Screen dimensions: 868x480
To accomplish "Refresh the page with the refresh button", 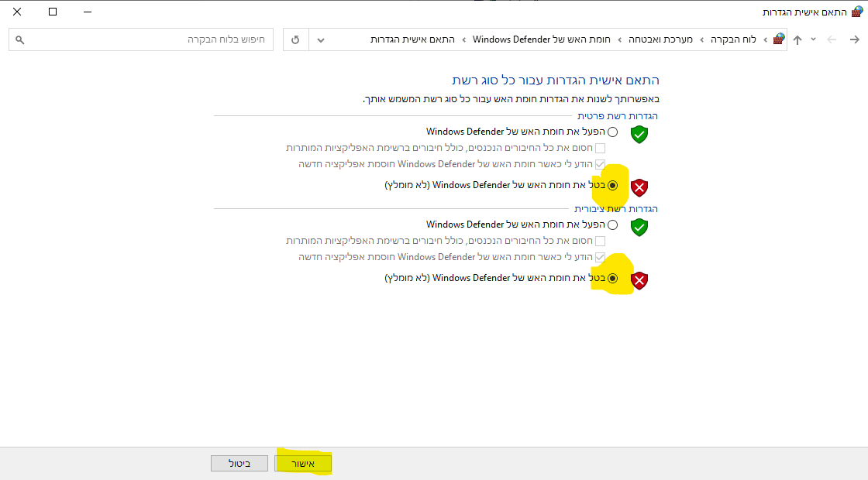I will [295, 39].
